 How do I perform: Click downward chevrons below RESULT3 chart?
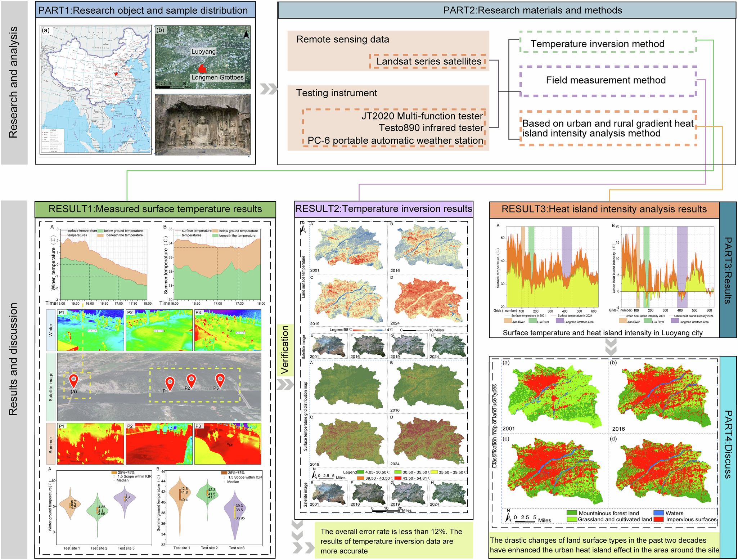pos(611,346)
